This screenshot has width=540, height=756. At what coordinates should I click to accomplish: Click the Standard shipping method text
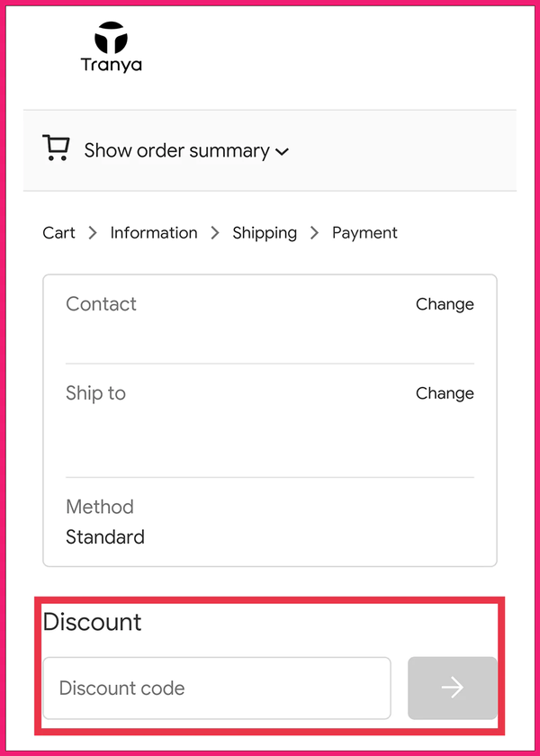pos(105,537)
